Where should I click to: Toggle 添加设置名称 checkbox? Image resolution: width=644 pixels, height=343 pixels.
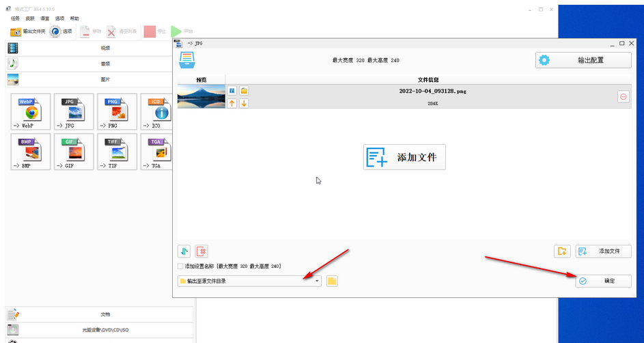tap(180, 266)
